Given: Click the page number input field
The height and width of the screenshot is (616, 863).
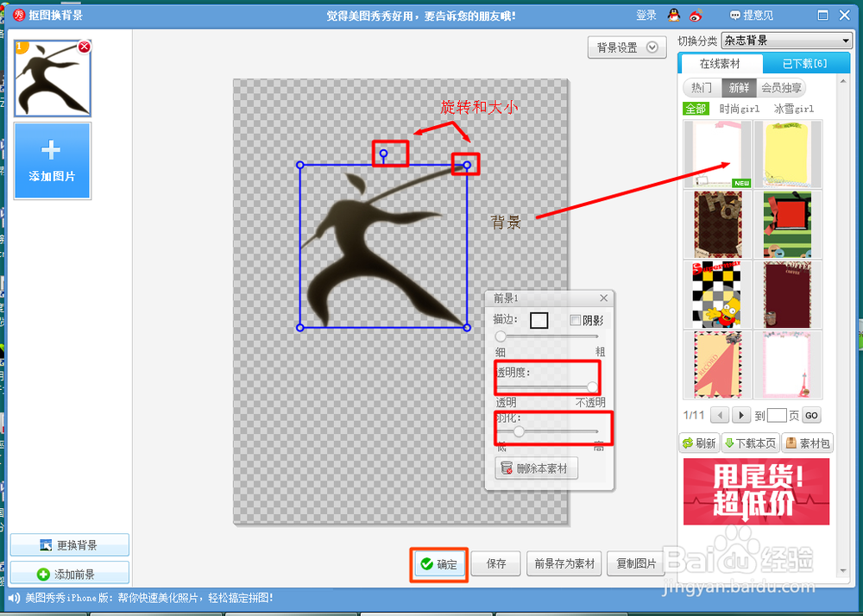Looking at the screenshot, I should (x=777, y=415).
